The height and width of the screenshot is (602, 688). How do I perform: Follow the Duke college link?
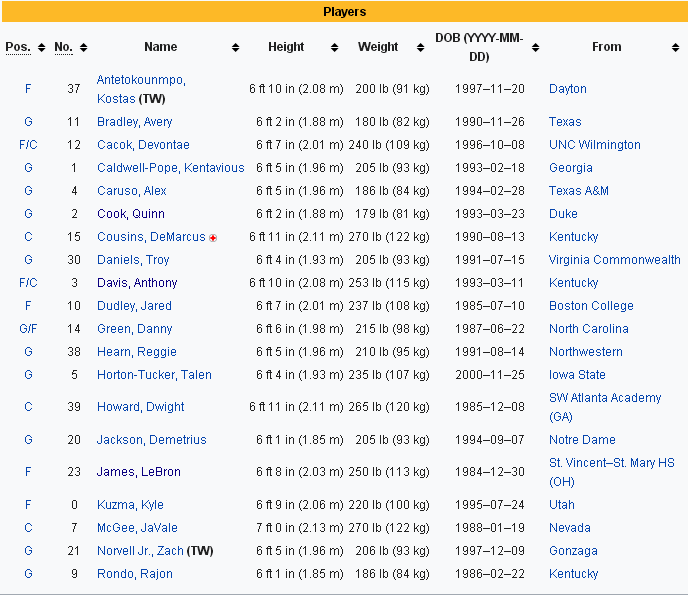coord(563,214)
